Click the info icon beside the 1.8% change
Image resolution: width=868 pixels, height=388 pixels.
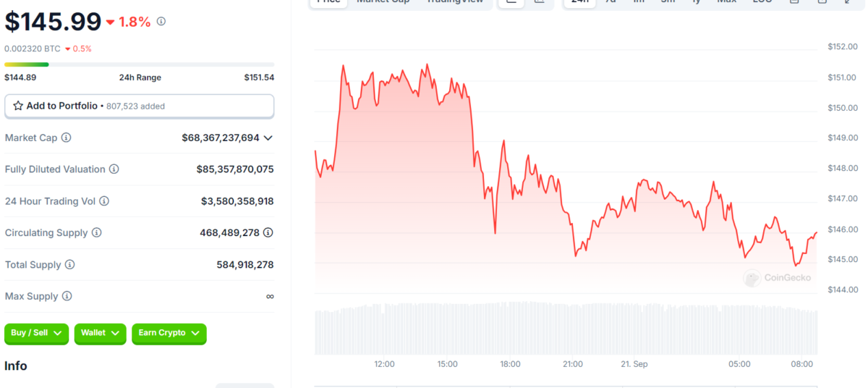(x=161, y=22)
